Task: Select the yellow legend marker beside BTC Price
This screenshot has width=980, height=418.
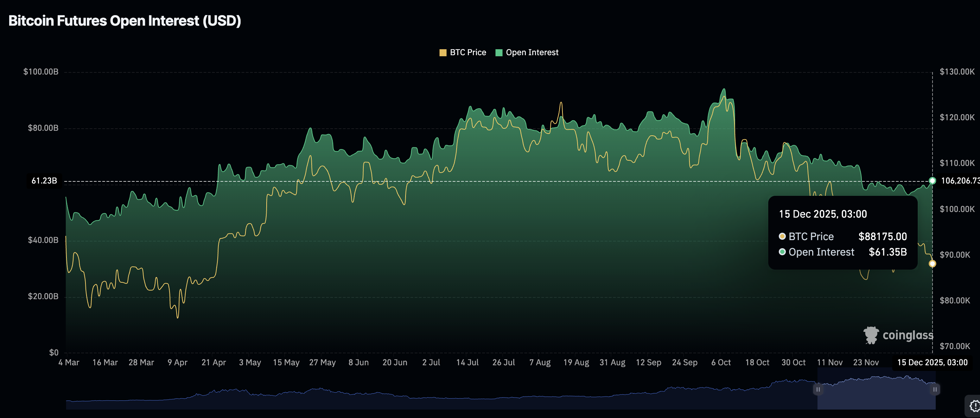Action: click(443, 52)
